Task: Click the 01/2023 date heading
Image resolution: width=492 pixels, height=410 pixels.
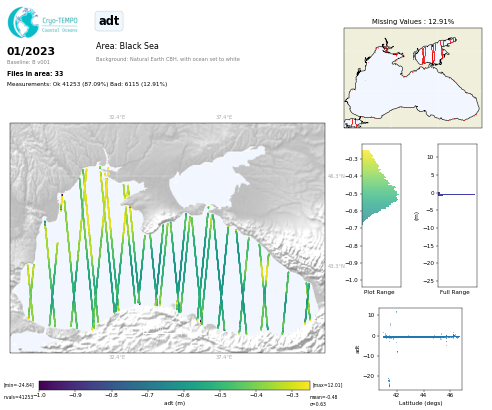Action: [x=31, y=51]
